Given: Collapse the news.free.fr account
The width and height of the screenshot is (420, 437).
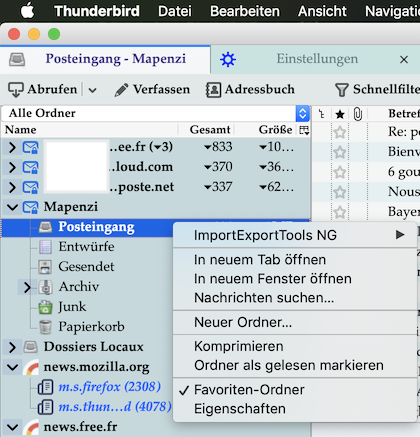Looking at the screenshot, I should pyautogui.click(x=12, y=427).
